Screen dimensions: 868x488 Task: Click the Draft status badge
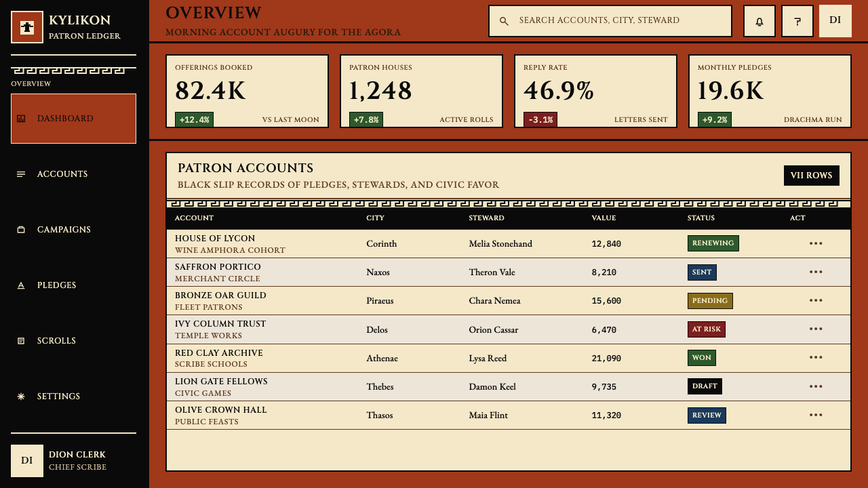pyautogui.click(x=705, y=386)
